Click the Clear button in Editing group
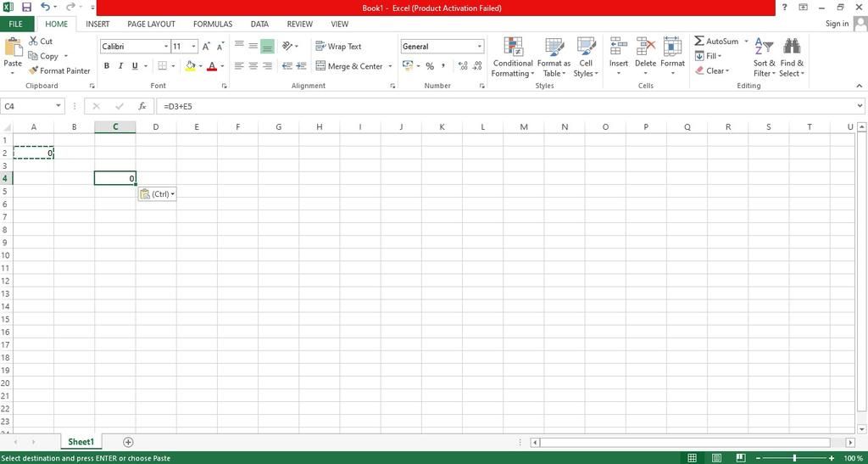 tap(712, 71)
